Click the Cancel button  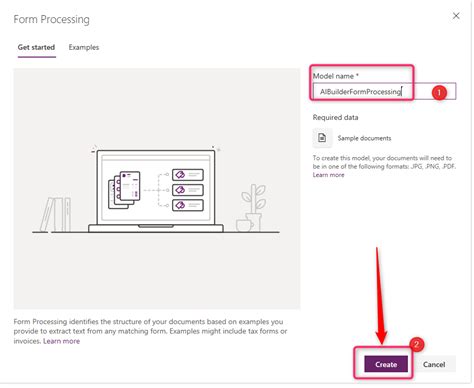point(434,364)
